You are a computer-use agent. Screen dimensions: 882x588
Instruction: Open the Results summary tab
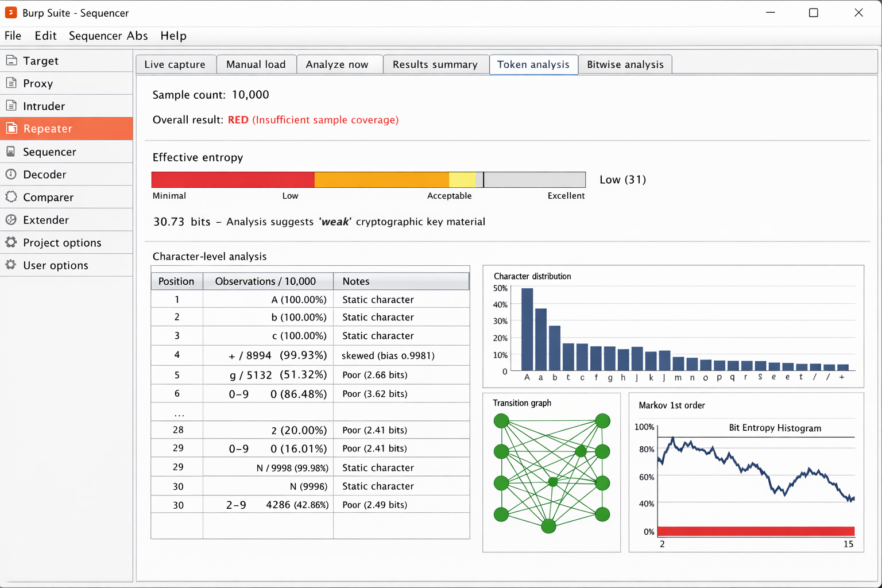pos(435,64)
